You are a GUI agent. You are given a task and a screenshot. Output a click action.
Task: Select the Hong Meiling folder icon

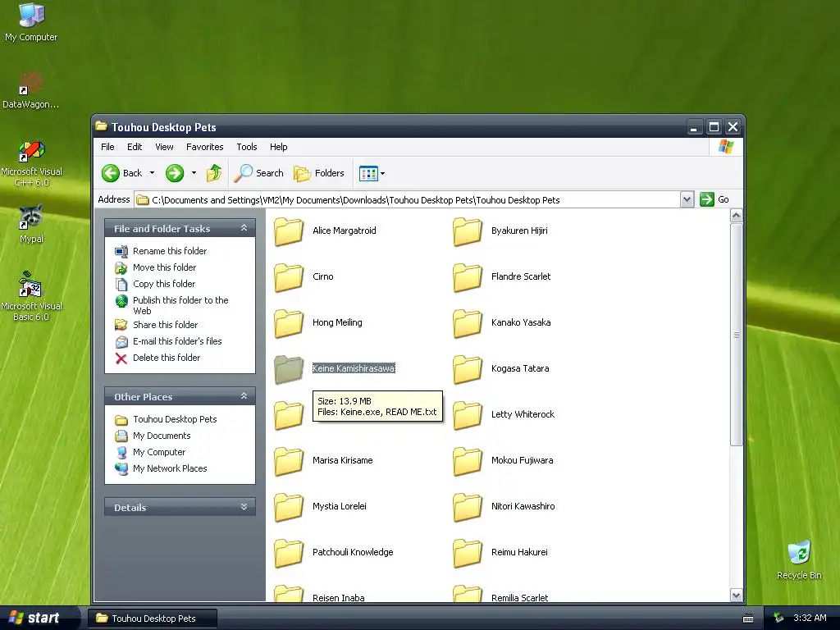[289, 323]
